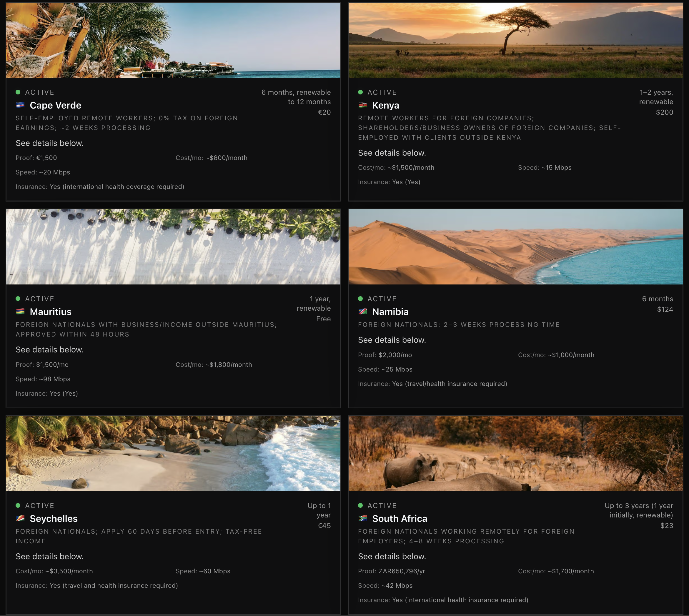Click the Mauritius flag icon
The height and width of the screenshot is (616, 689).
[21, 312]
